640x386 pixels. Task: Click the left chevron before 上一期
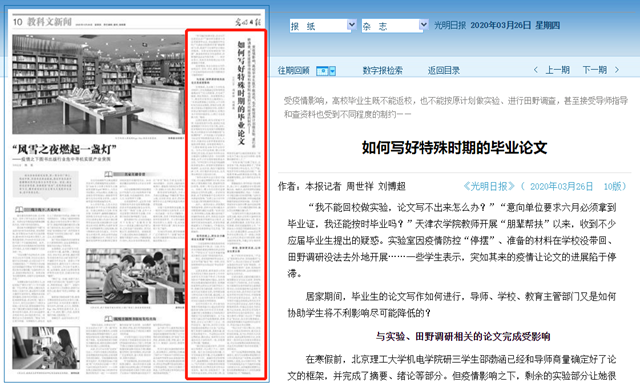[x=536, y=70]
